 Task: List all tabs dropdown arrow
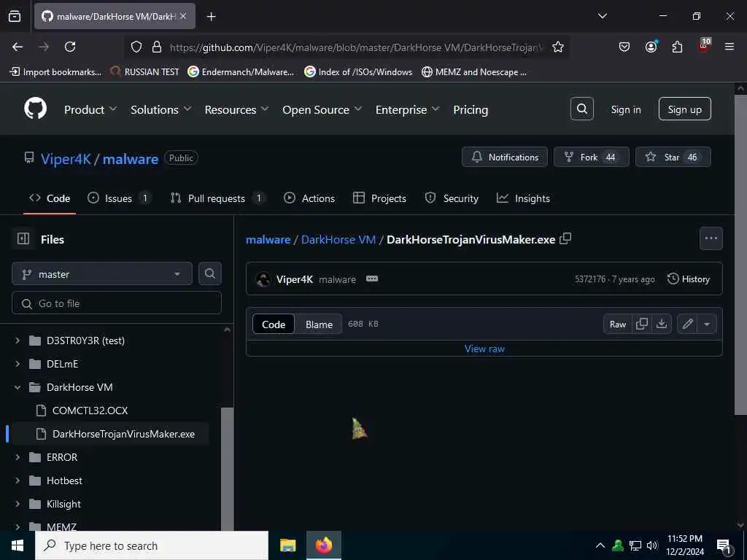coord(602,16)
